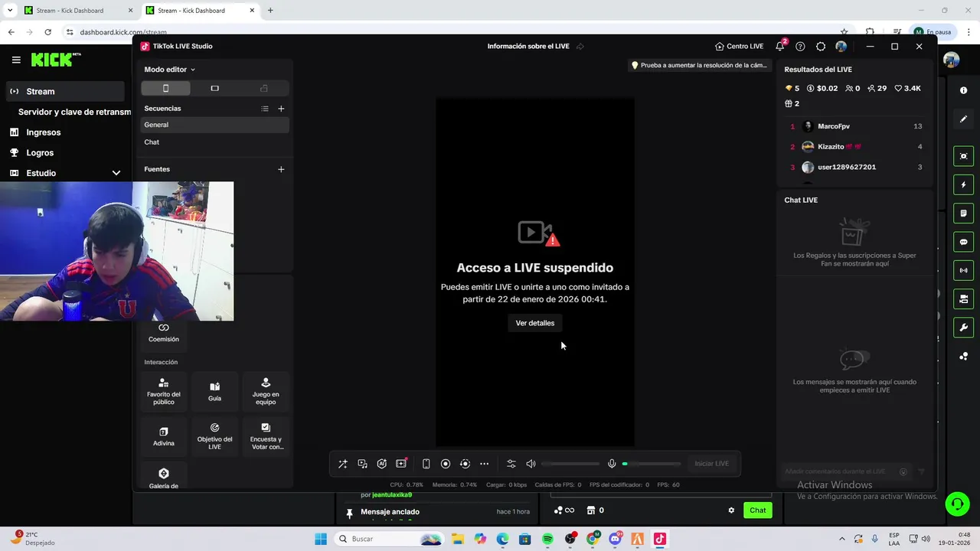Open the Coemisión tool

pos(164,333)
